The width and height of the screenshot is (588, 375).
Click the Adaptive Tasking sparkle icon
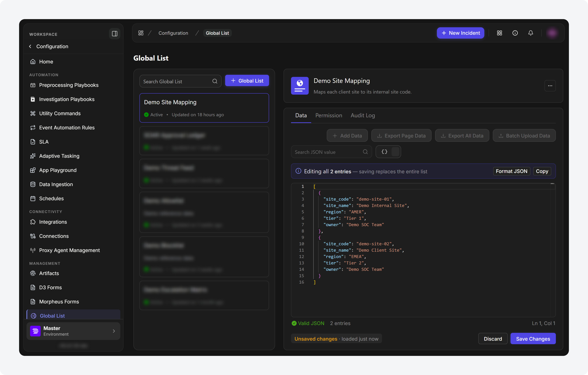point(33,156)
